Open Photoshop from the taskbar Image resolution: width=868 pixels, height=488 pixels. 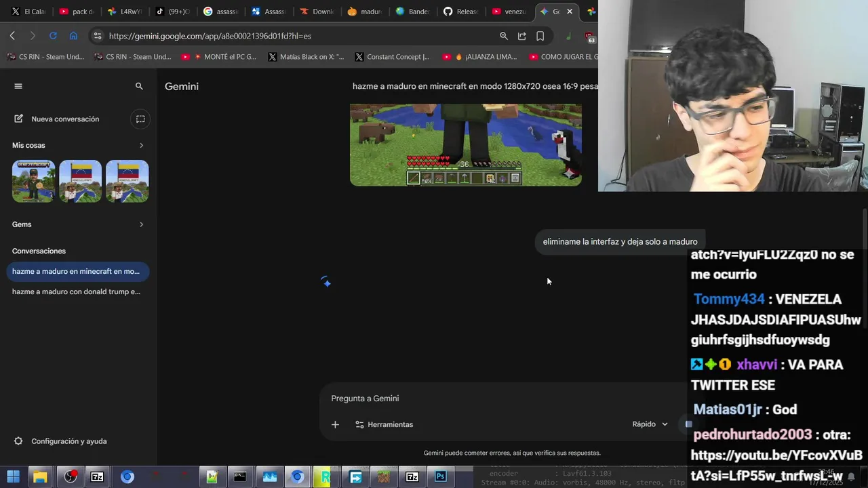point(441,476)
